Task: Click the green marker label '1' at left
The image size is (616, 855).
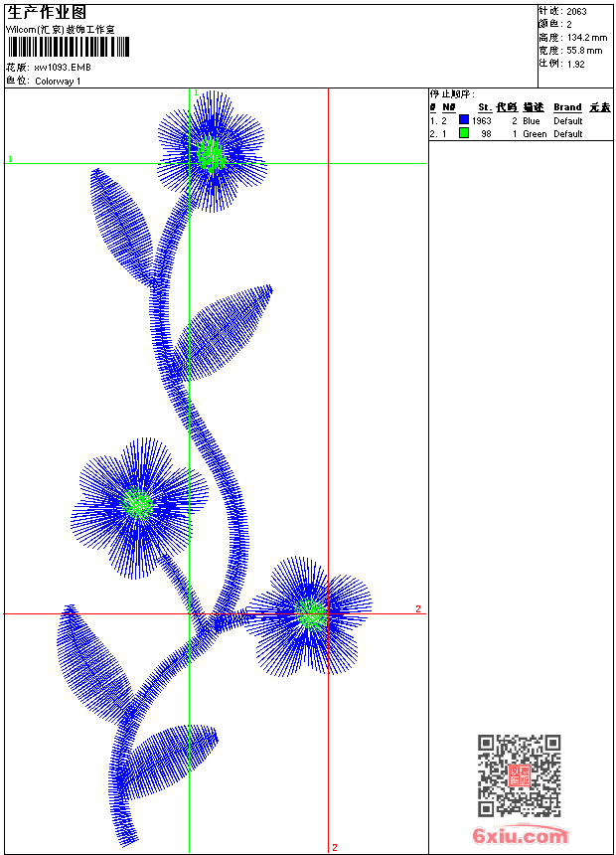Action: click(10, 159)
